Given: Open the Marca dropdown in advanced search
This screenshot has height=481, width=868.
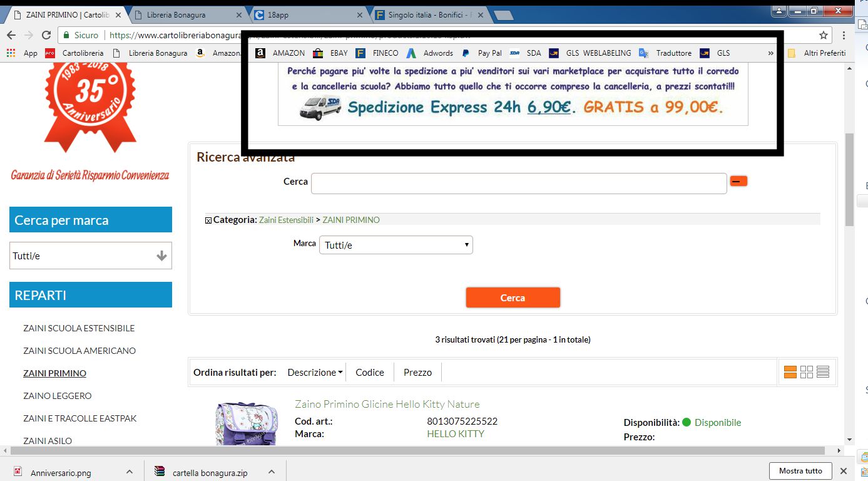Looking at the screenshot, I should coord(396,245).
